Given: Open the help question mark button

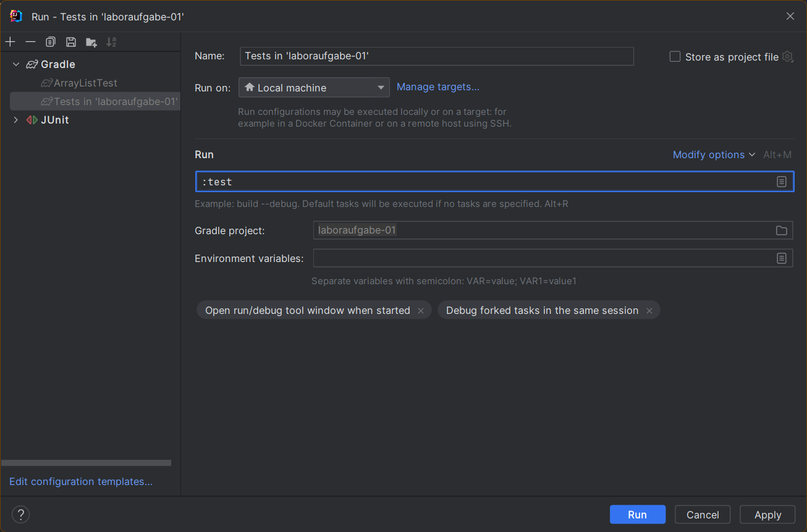Looking at the screenshot, I should pyautogui.click(x=20, y=515).
